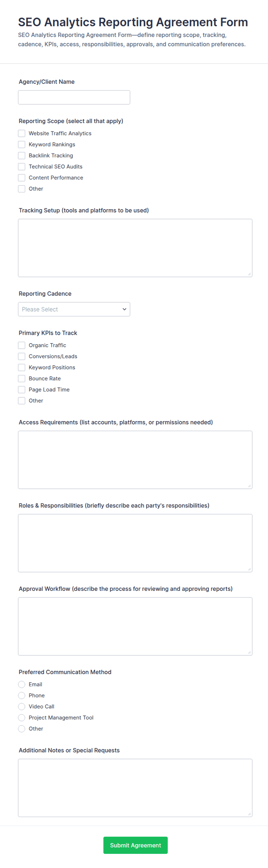Check Content Performance in Reporting Scope

pyautogui.click(x=22, y=178)
